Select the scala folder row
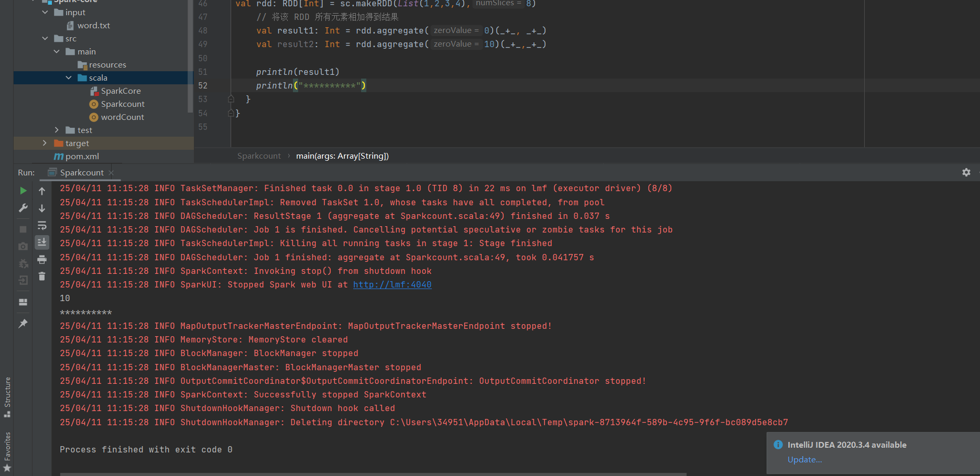The width and height of the screenshot is (980, 476). pos(103,78)
